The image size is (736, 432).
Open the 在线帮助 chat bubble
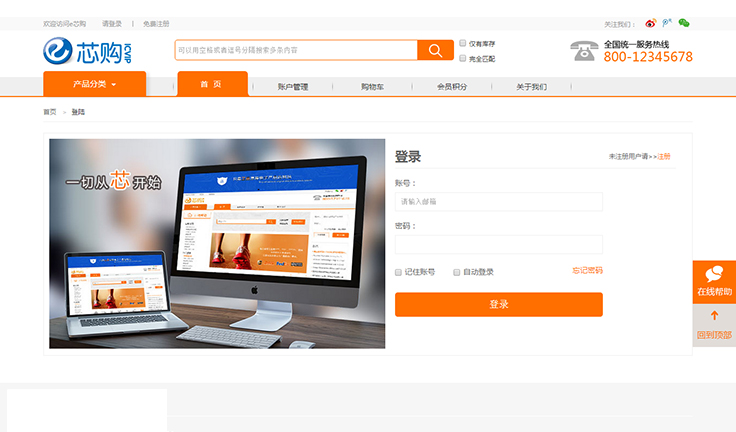point(714,282)
